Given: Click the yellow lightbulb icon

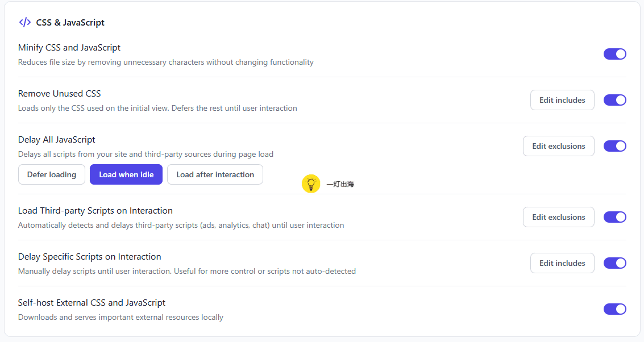Looking at the screenshot, I should pyautogui.click(x=311, y=183).
